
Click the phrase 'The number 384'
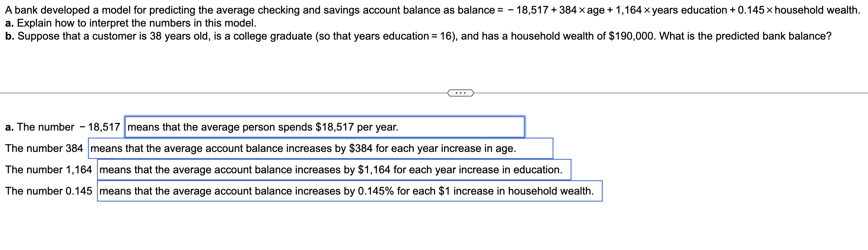tap(44, 148)
